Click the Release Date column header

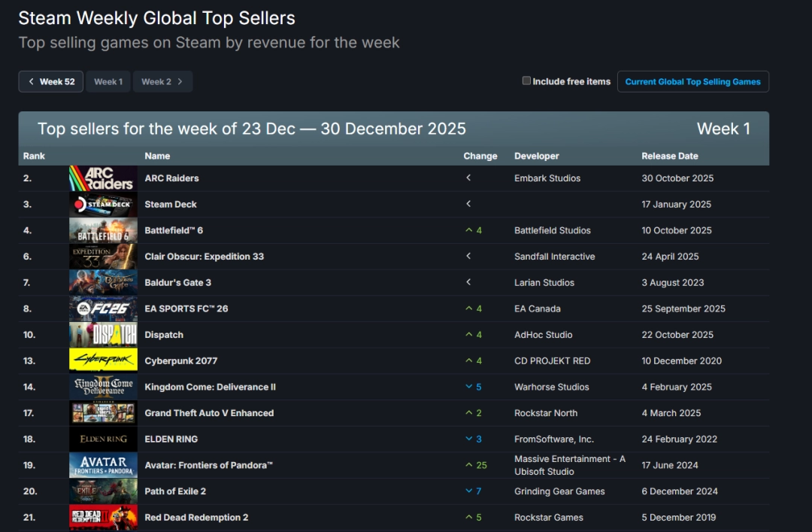669,156
